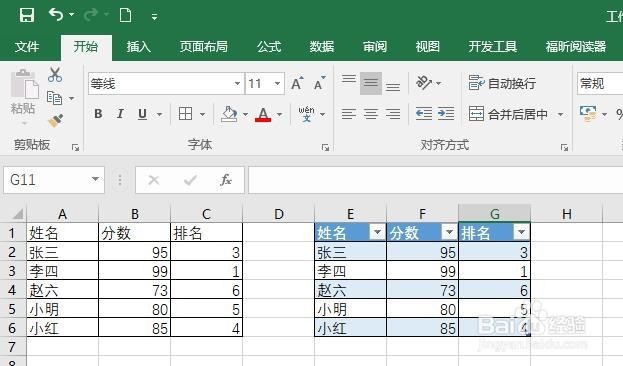This screenshot has width=623, height=366.
Task: Select cell B4 containing 73
Action: 135,290
